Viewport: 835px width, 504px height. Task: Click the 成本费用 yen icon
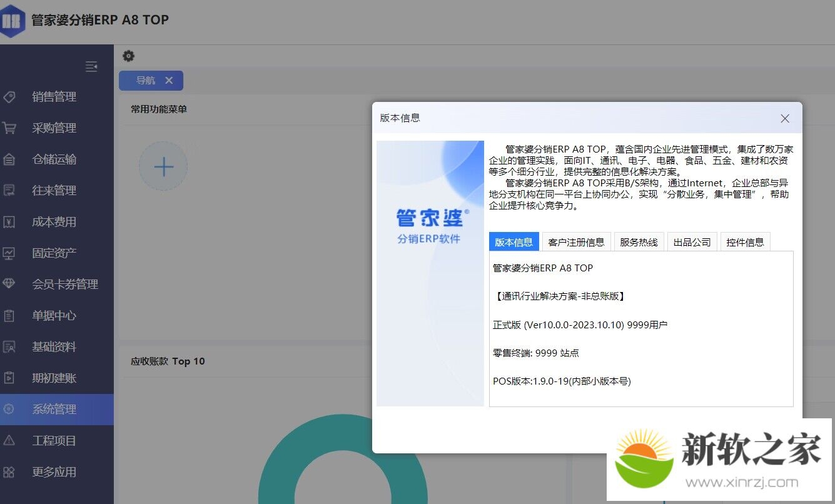9,222
